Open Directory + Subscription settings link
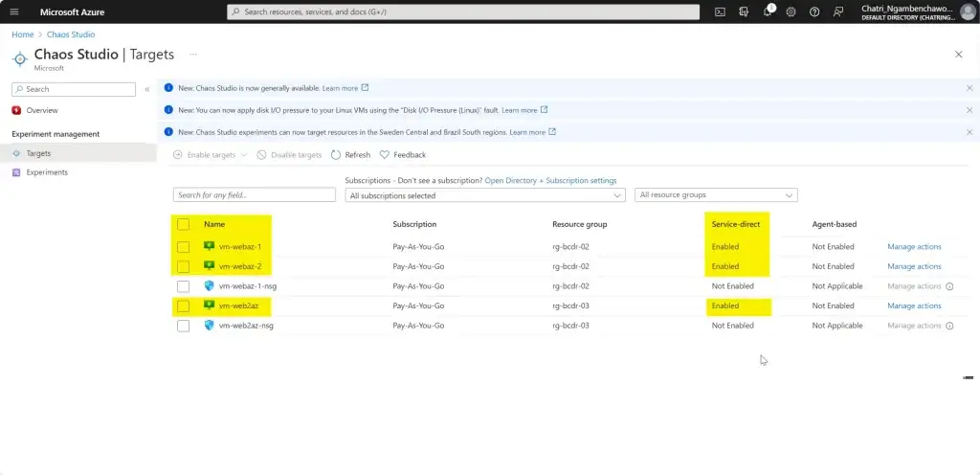The image size is (980, 475). [x=550, y=181]
